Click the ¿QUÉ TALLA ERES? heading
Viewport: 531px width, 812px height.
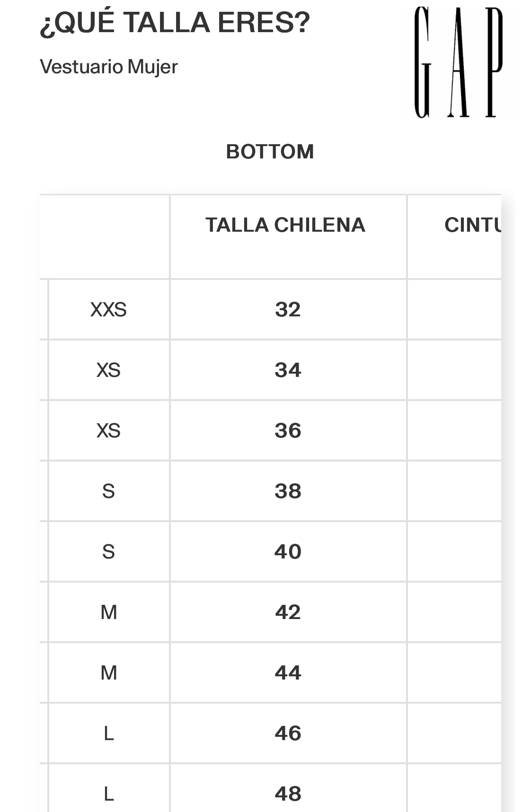pos(175,23)
